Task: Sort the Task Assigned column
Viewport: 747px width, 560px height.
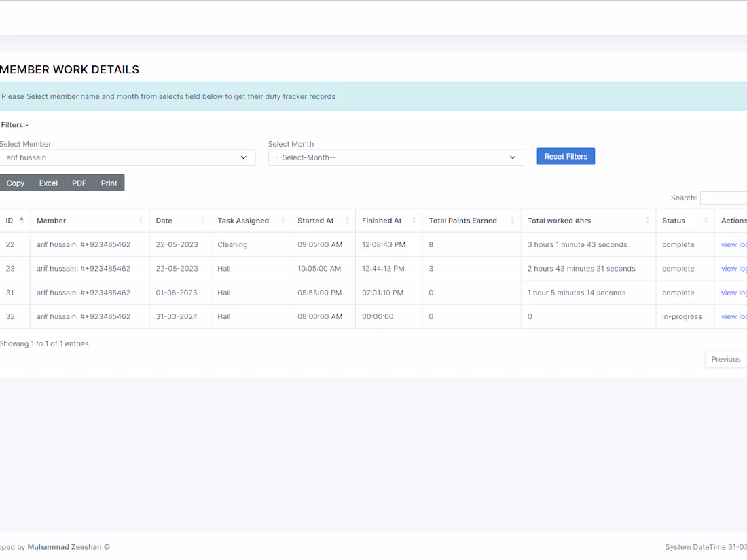Action: click(x=282, y=220)
